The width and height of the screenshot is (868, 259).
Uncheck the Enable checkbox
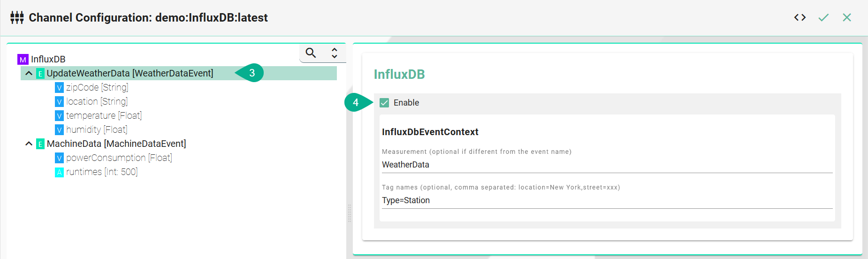(x=384, y=103)
